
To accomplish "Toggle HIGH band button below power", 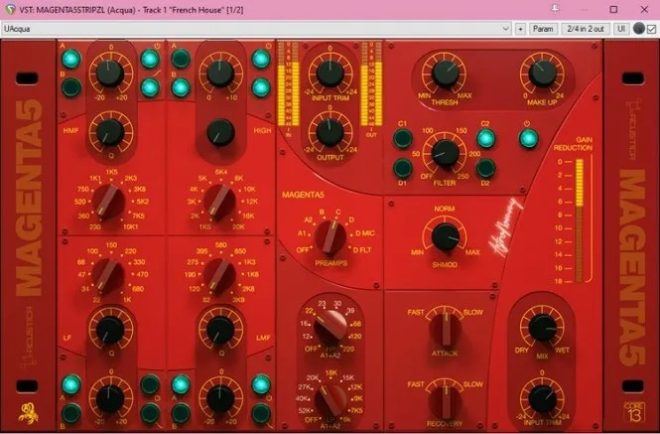I will coord(261,88).
